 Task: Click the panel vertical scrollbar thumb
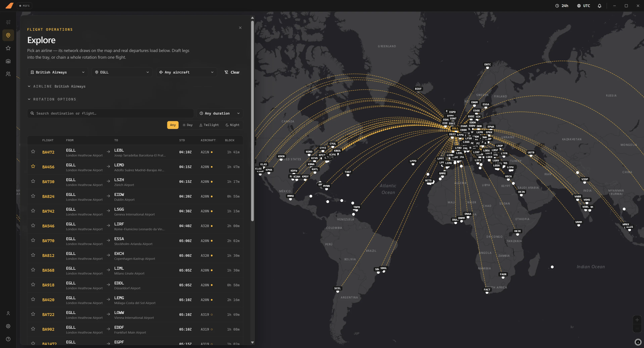click(252, 121)
